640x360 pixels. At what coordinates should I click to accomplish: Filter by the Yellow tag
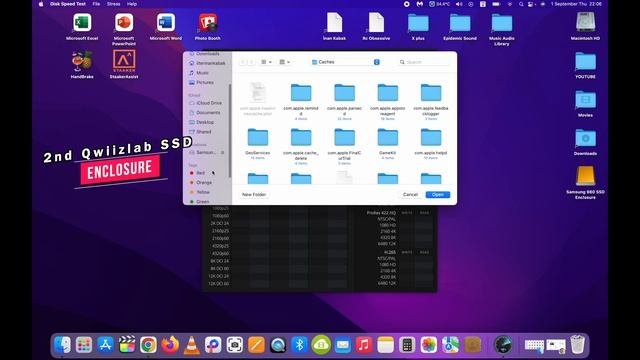tap(203, 192)
